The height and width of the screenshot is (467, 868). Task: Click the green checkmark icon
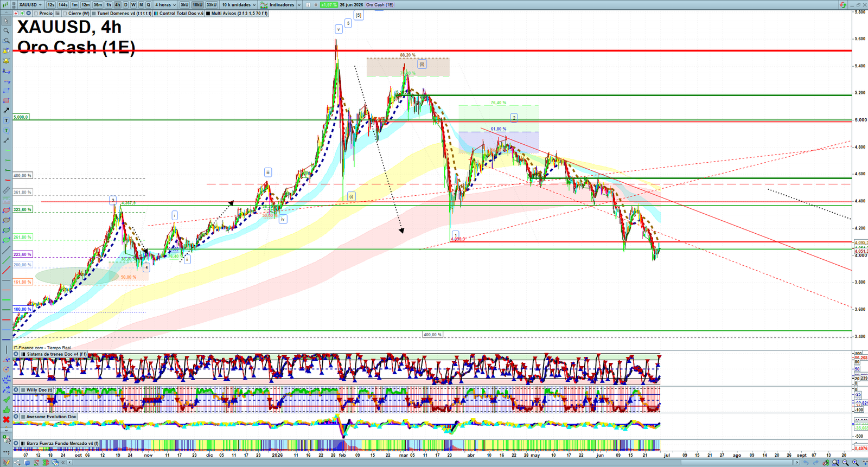(x=6, y=400)
